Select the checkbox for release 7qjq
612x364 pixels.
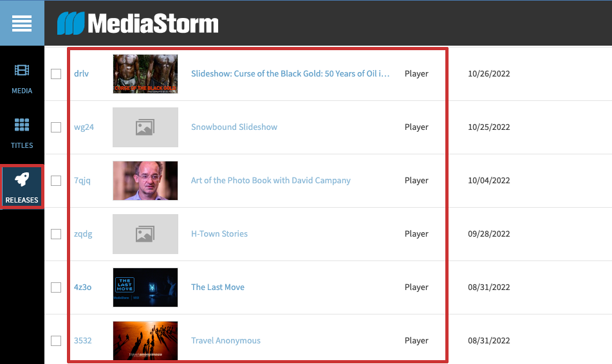(56, 181)
